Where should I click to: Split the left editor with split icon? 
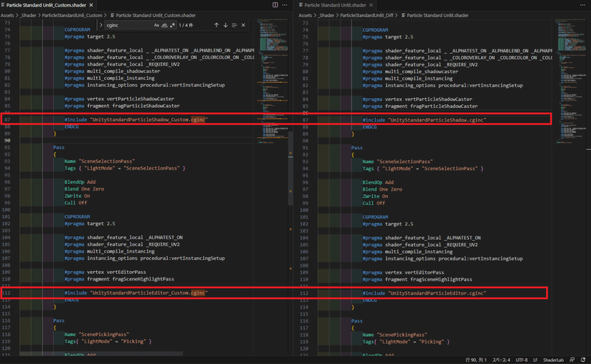275,5
